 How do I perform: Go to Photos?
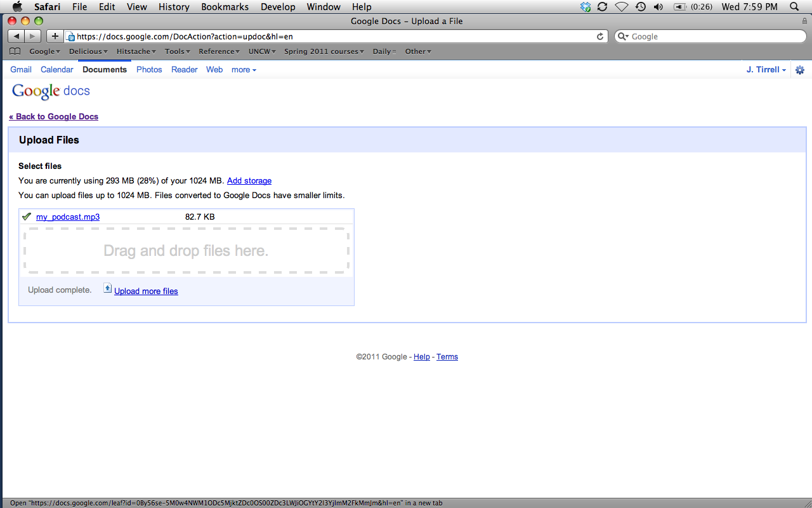149,69
